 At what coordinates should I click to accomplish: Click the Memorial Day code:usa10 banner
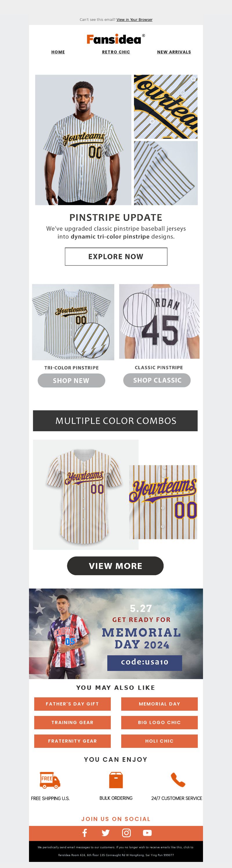tap(116, 634)
